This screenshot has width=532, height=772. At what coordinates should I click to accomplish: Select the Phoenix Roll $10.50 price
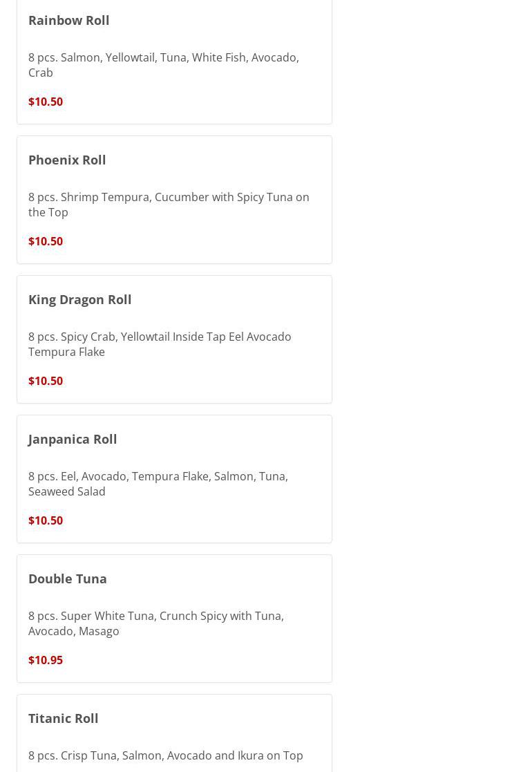pyautogui.click(x=46, y=241)
